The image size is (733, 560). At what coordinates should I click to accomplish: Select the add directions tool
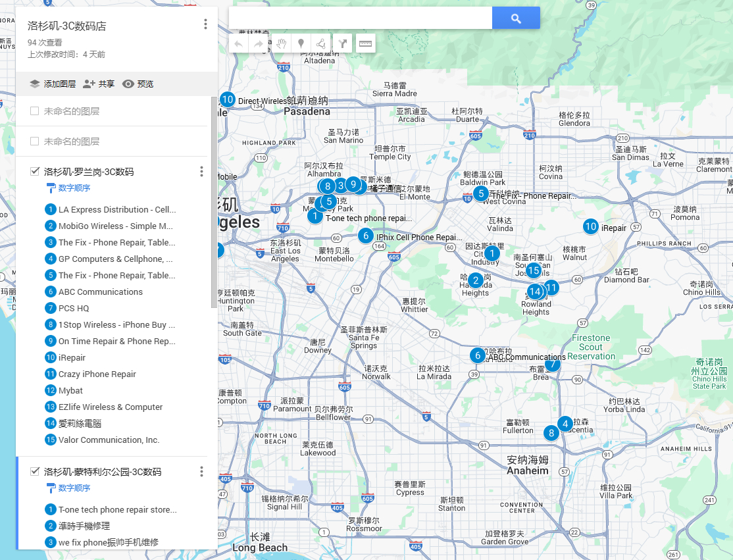pos(342,44)
